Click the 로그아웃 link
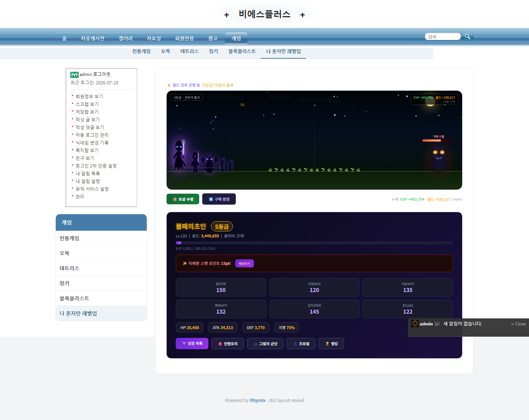Viewport: 529px width, 420px height. (x=102, y=74)
